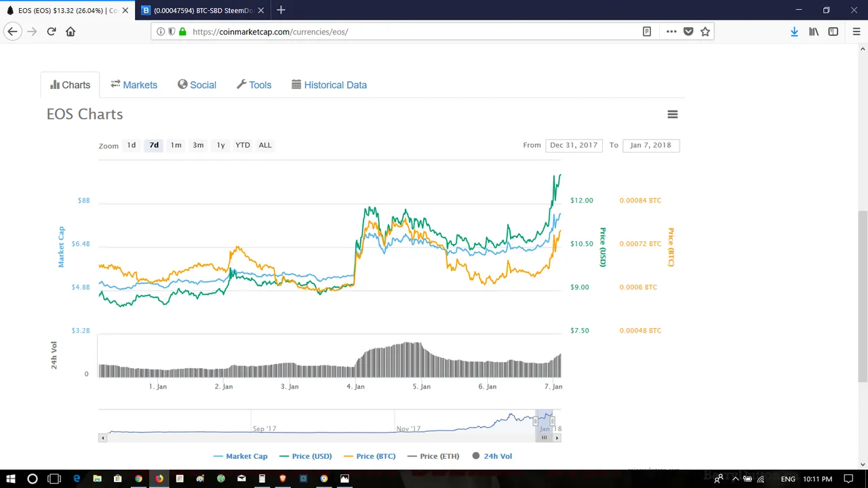Toggle Price (BTC) series in legend
Viewport: 868px width, 488px height.
point(370,456)
